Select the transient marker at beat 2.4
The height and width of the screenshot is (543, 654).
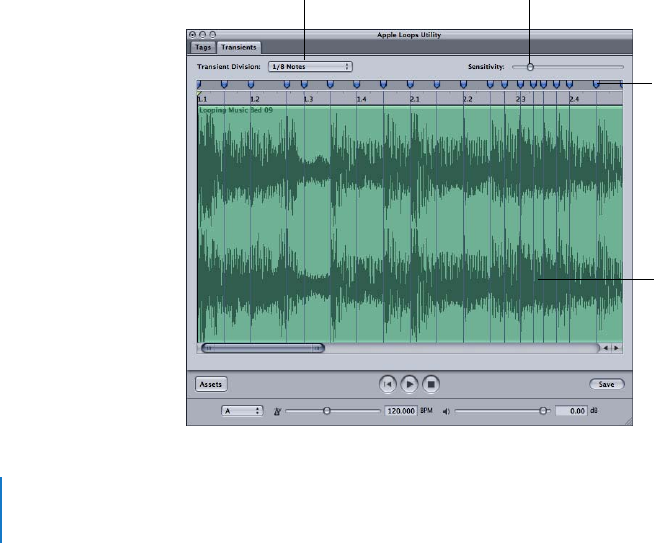click(x=569, y=84)
